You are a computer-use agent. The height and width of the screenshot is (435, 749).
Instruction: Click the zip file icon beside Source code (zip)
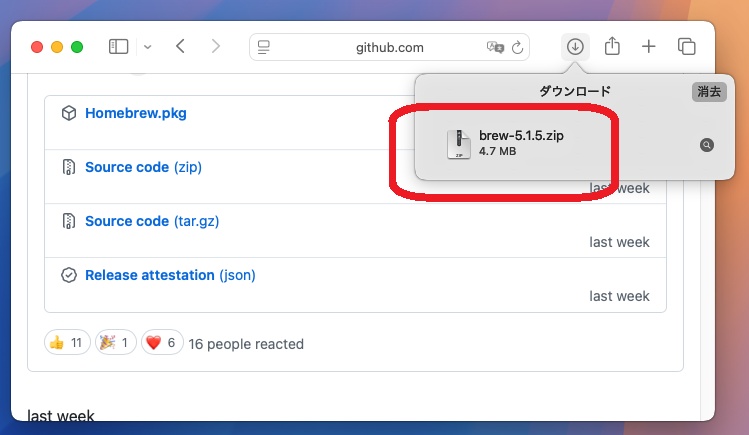click(69, 167)
